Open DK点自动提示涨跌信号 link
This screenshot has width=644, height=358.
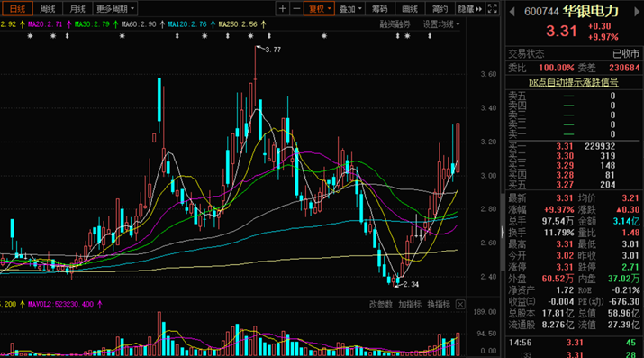click(x=574, y=82)
